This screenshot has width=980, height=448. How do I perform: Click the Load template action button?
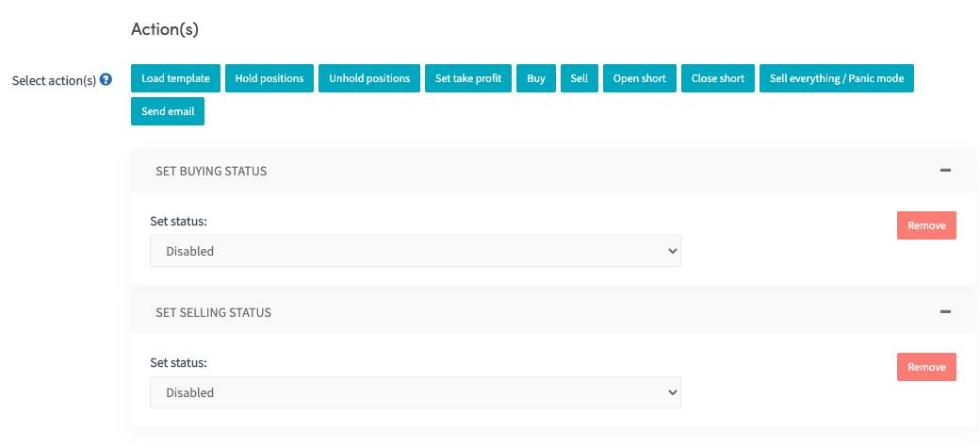pos(175,78)
